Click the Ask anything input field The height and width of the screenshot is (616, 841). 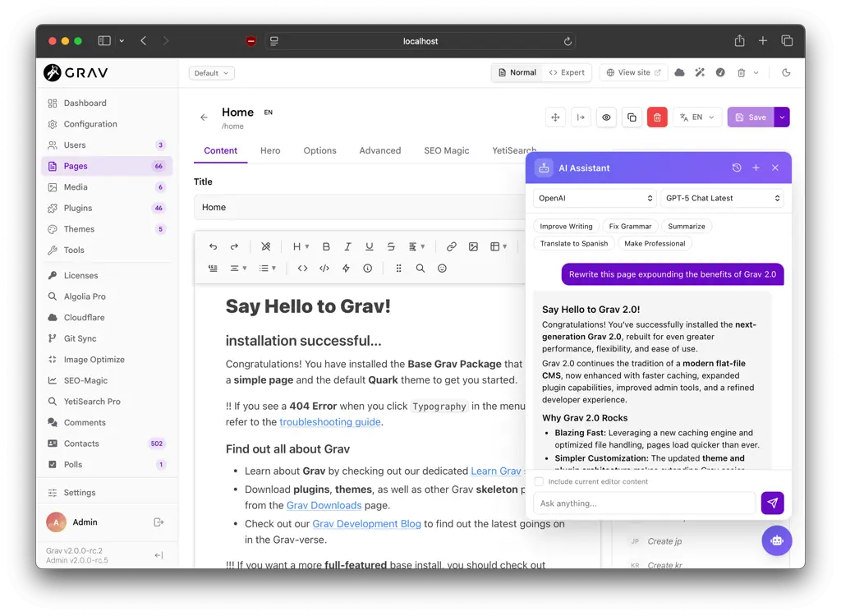(645, 503)
